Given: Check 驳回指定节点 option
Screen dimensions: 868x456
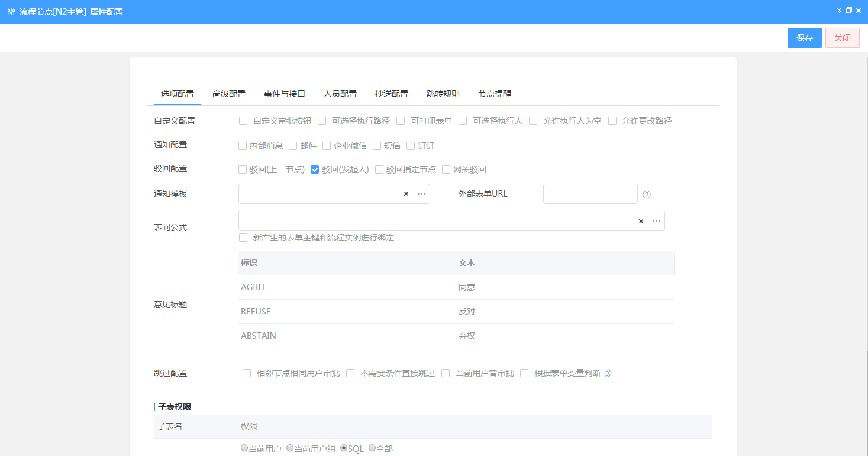Looking at the screenshot, I should pyautogui.click(x=379, y=169).
